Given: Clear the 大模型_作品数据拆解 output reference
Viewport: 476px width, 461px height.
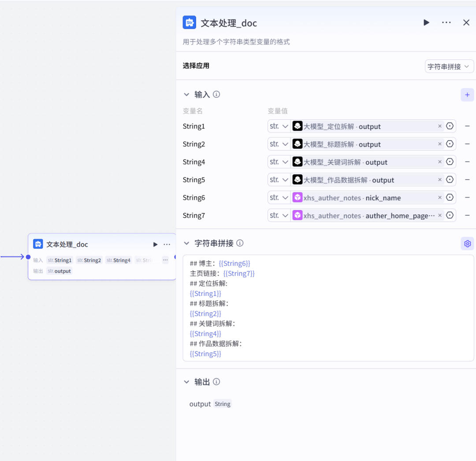Looking at the screenshot, I should click(x=439, y=180).
